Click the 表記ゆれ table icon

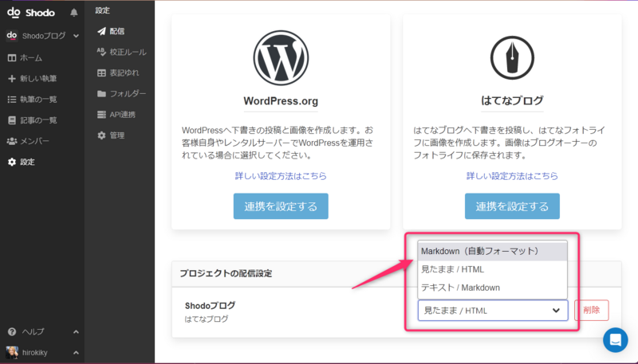point(101,72)
